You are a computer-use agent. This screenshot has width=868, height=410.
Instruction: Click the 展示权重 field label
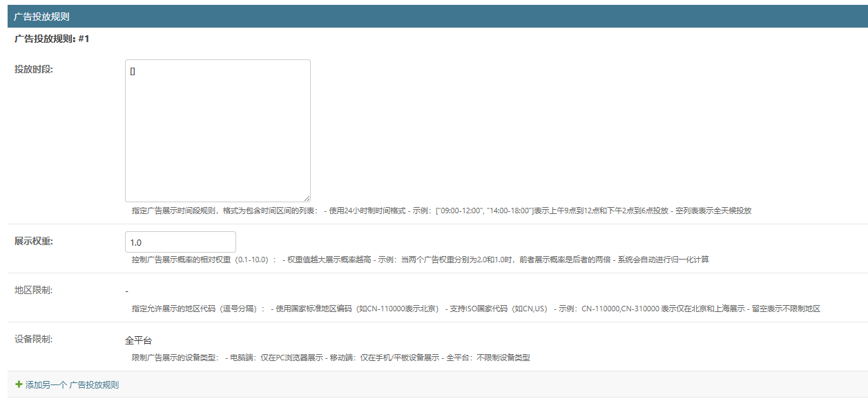[x=34, y=241]
